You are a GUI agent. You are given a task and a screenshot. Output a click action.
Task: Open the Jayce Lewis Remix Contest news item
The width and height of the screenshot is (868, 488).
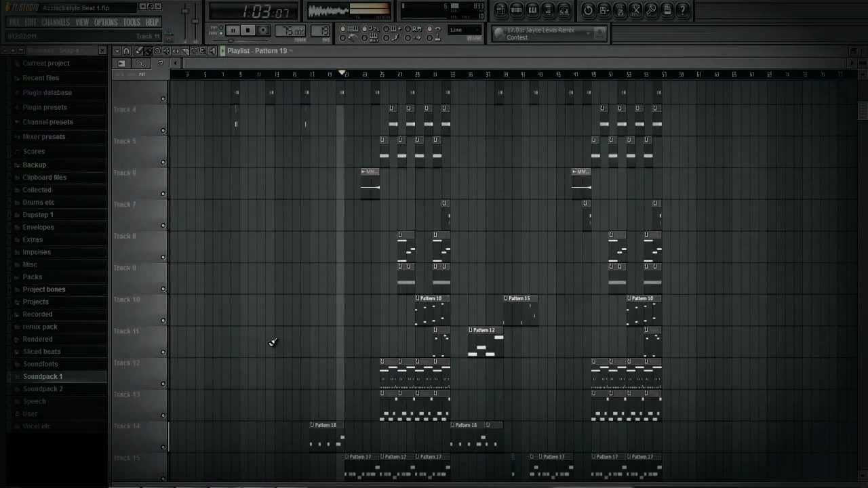point(541,33)
